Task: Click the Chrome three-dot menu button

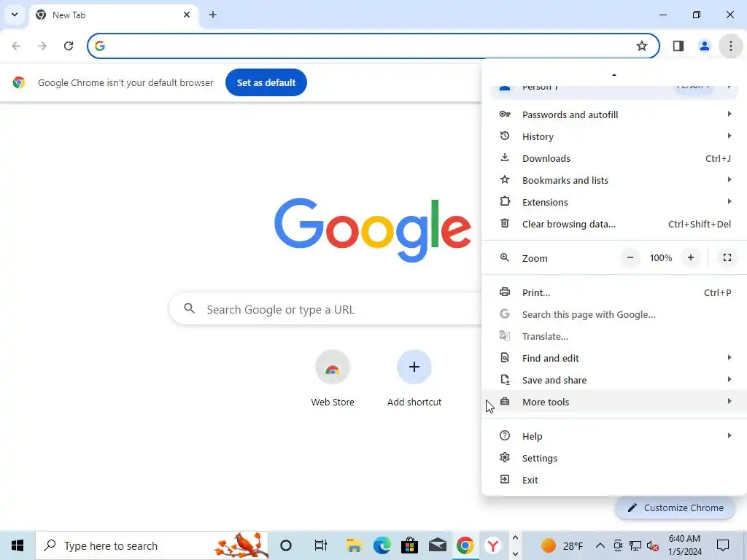Action: tap(730, 46)
